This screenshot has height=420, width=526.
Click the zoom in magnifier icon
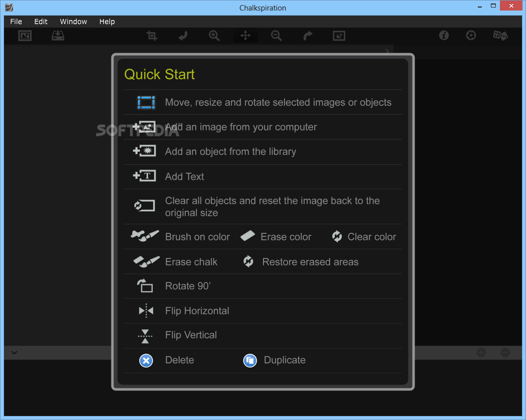point(214,36)
